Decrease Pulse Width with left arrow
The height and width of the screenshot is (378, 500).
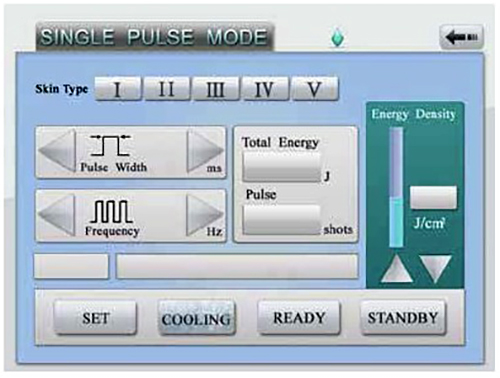pos(57,151)
